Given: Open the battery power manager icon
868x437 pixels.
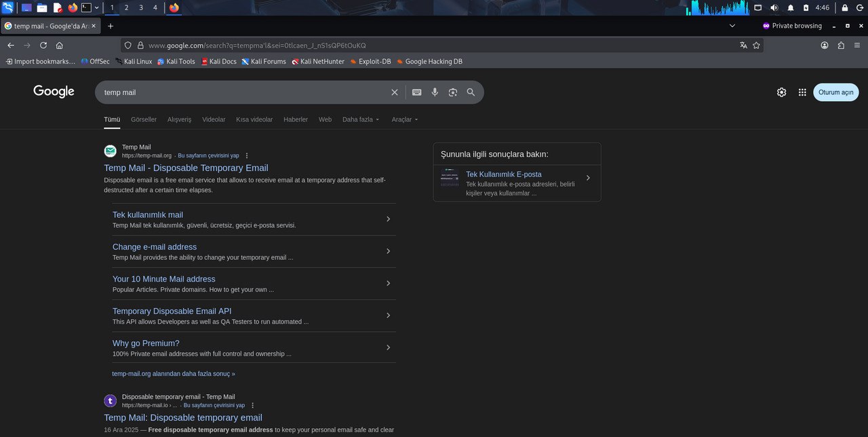Looking at the screenshot, I should pyautogui.click(x=806, y=7).
